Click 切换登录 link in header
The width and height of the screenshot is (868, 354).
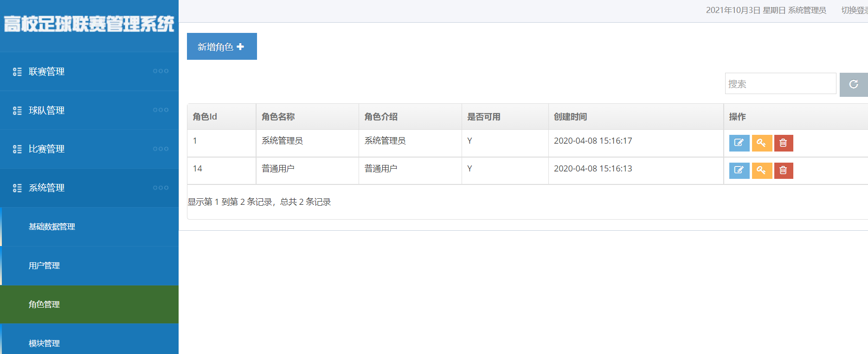pyautogui.click(x=855, y=10)
